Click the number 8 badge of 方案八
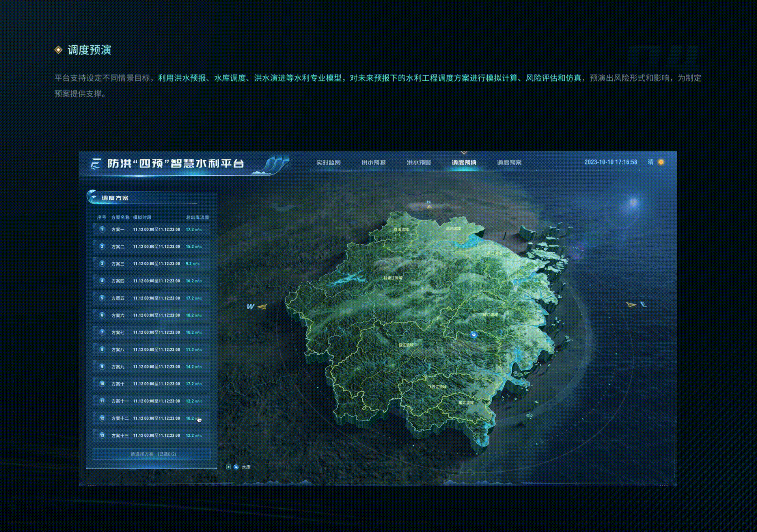The height and width of the screenshot is (532, 757). point(102,350)
